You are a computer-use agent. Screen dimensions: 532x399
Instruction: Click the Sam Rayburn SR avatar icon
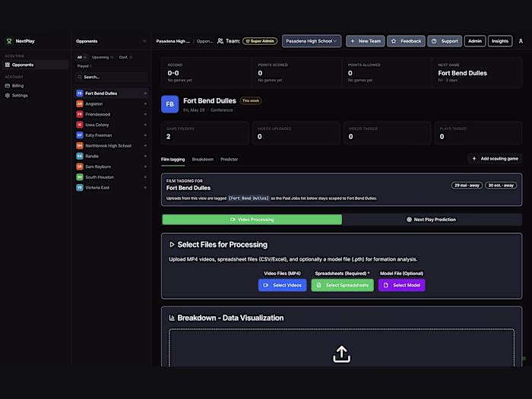pos(80,166)
